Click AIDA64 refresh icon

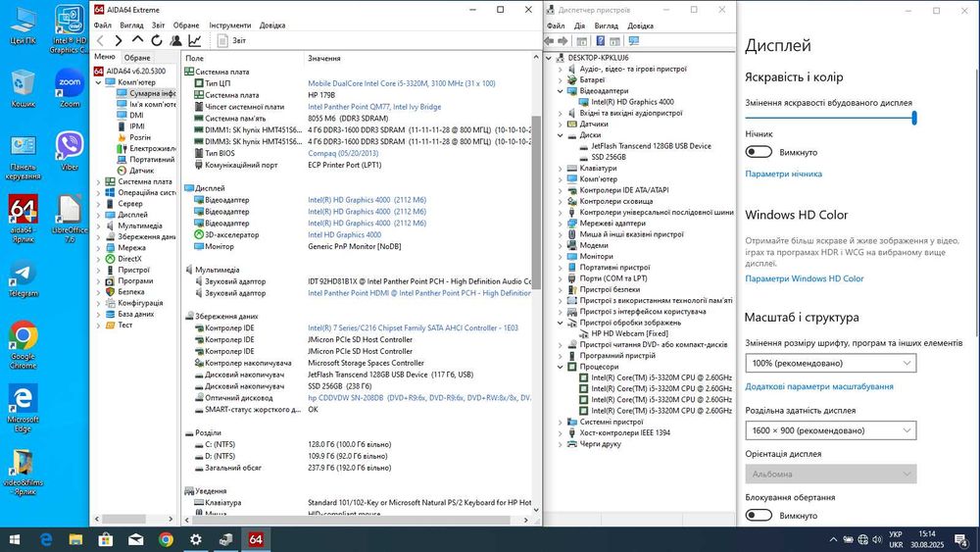click(x=156, y=40)
